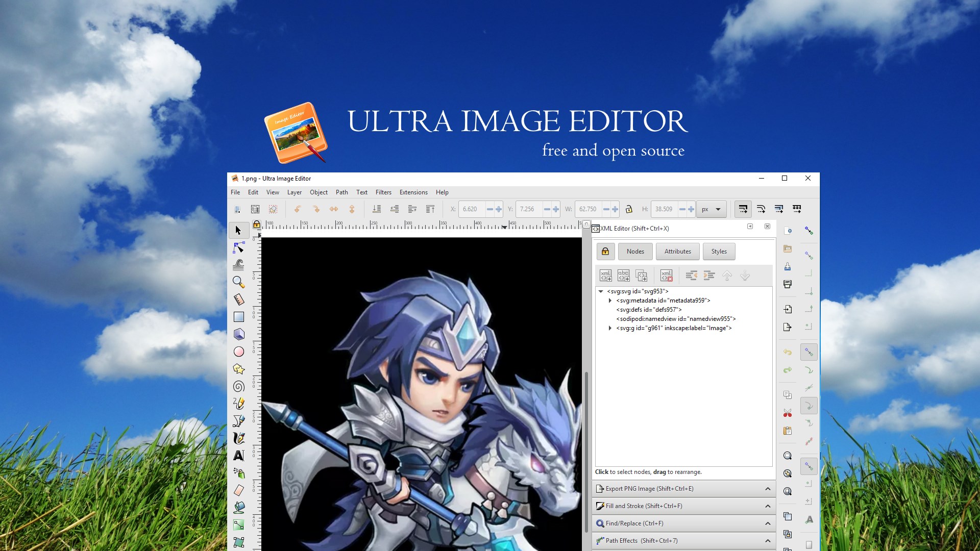The image size is (980, 551).
Task: Collapse the svg:svg root node
Action: point(601,291)
